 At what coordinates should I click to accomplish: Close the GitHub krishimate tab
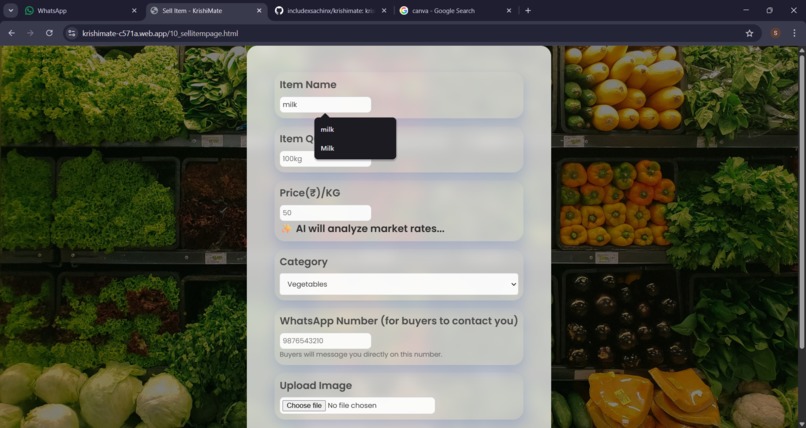tap(384, 10)
